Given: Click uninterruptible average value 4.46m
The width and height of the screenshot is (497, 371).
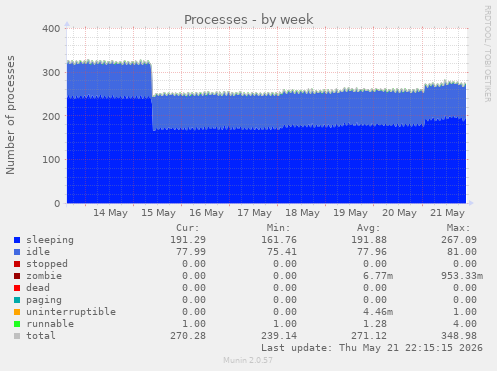Looking at the screenshot, I should pyautogui.click(x=378, y=312).
